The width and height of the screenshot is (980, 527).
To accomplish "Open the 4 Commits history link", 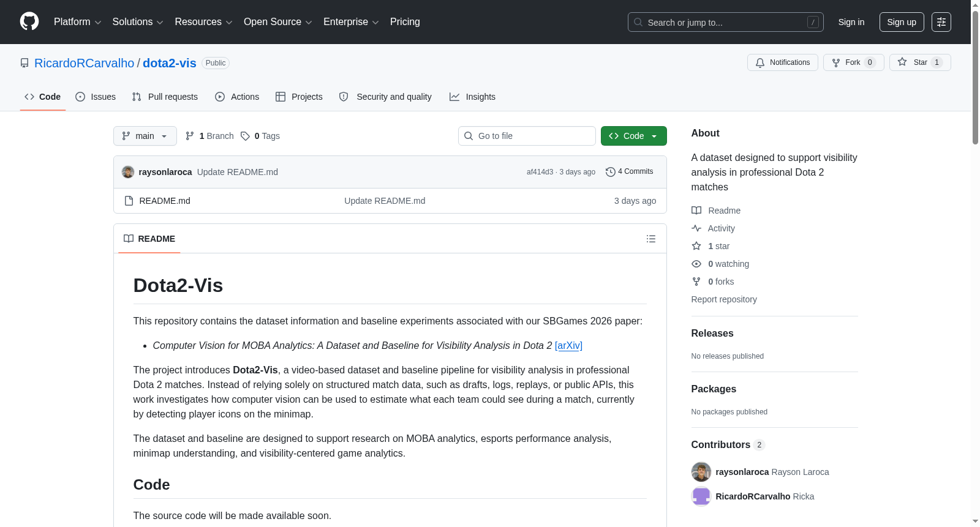I will coord(630,172).
